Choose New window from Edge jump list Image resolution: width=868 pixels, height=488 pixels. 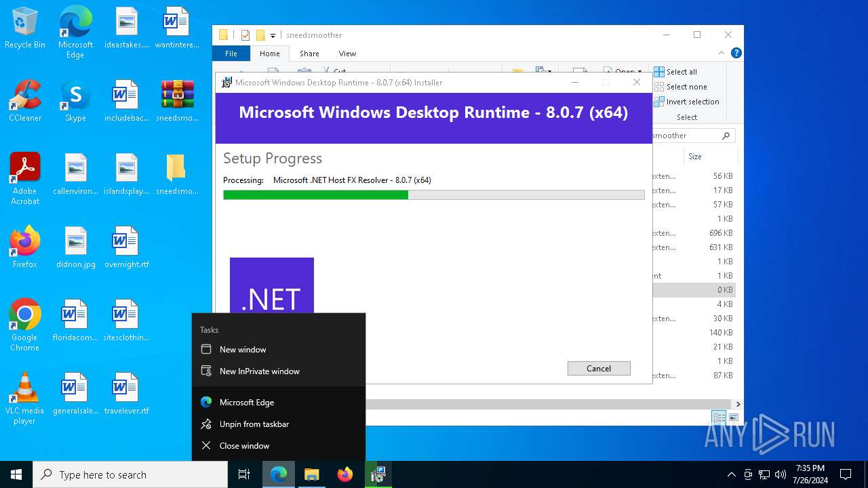tap(279, 350)
